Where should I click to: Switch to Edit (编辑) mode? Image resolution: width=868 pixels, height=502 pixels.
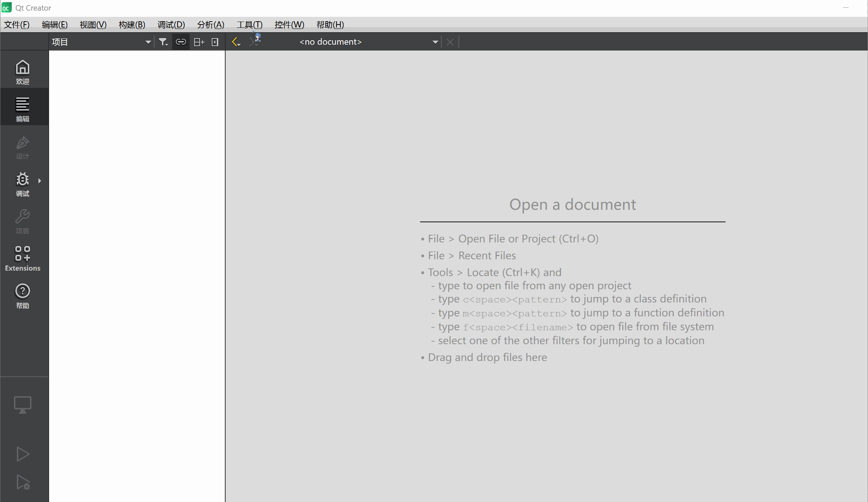(x=22, y=109)
